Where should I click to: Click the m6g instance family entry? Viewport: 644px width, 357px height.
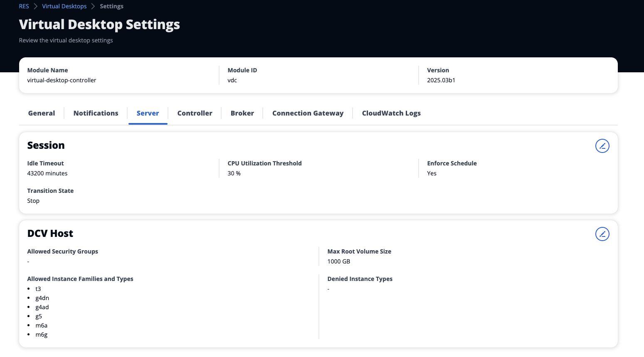(x=42, y=335)
